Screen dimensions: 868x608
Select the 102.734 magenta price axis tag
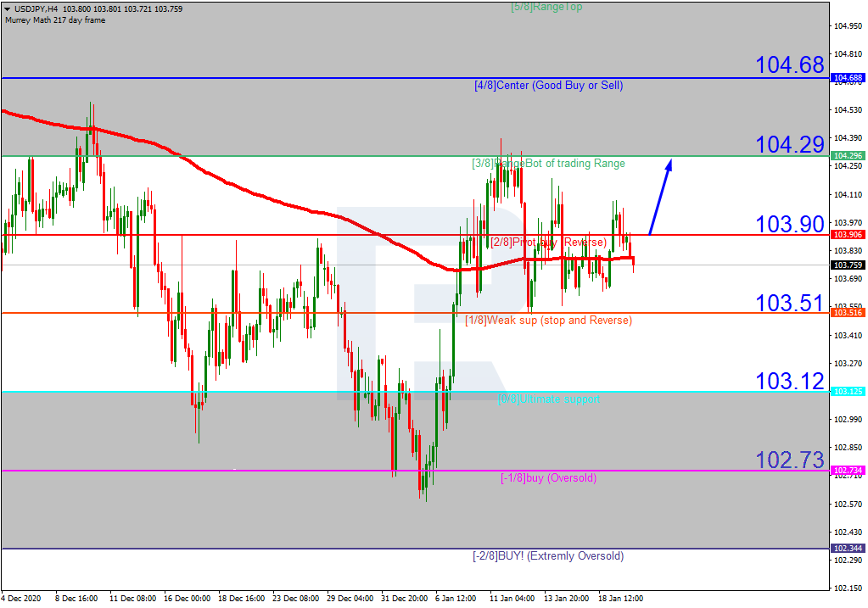pos(847,471)
